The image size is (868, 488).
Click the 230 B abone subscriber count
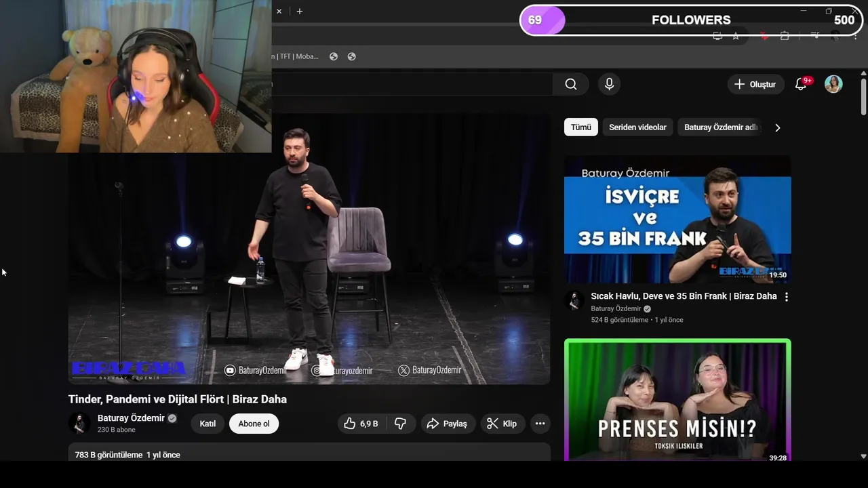[117, 430]
